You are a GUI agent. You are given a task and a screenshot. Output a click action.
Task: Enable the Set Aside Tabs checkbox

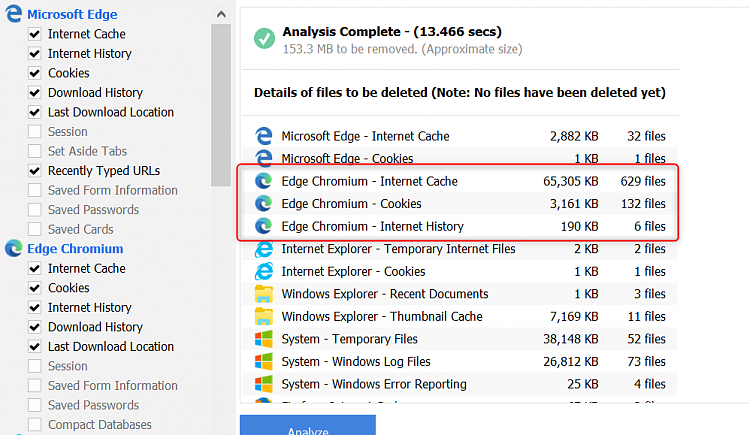pyautogui.click(x=34, y=151)
